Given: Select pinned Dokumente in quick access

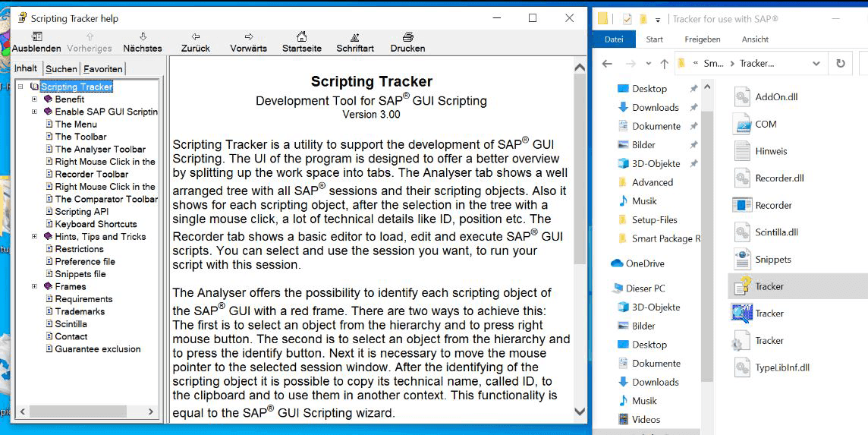Looking at the screenshot, I should tap(656, 126).
